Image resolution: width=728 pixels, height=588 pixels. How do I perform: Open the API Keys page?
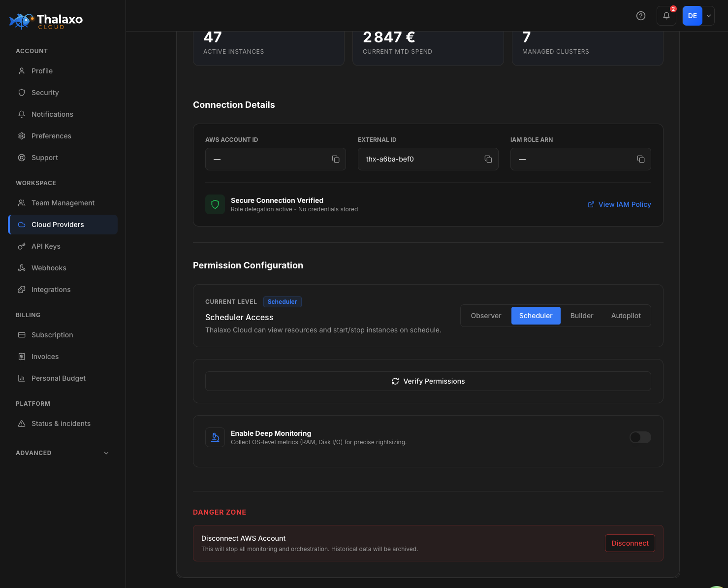click(x=63, y=246)
